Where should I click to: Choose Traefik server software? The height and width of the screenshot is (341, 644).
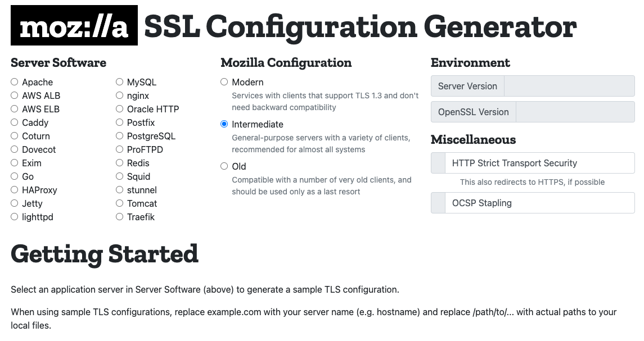[x=120, y=217]
